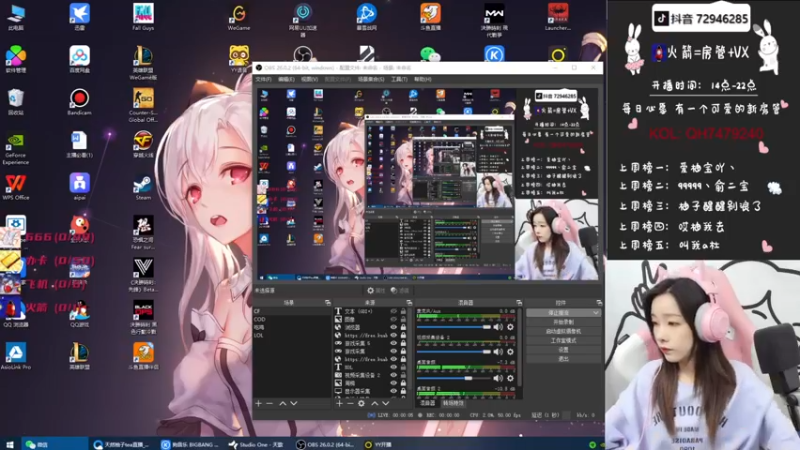This screenshot has width=800, height=450.
Task: Move the source up in the Sources panel
Action: (x=374, y=404)
